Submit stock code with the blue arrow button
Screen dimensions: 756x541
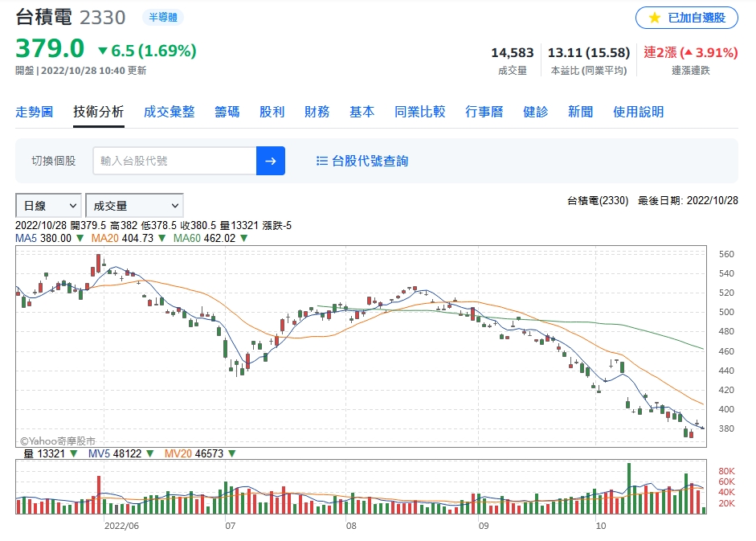tap(271, 161)
